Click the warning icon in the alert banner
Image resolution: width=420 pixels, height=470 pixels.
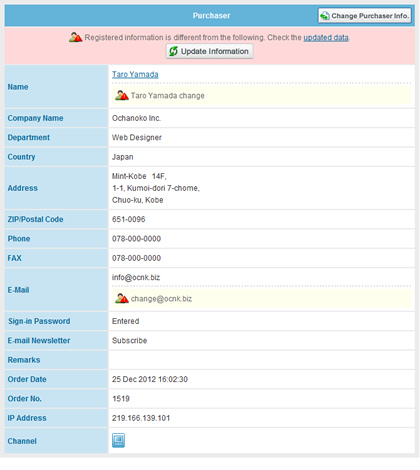(x=76, y=37)
